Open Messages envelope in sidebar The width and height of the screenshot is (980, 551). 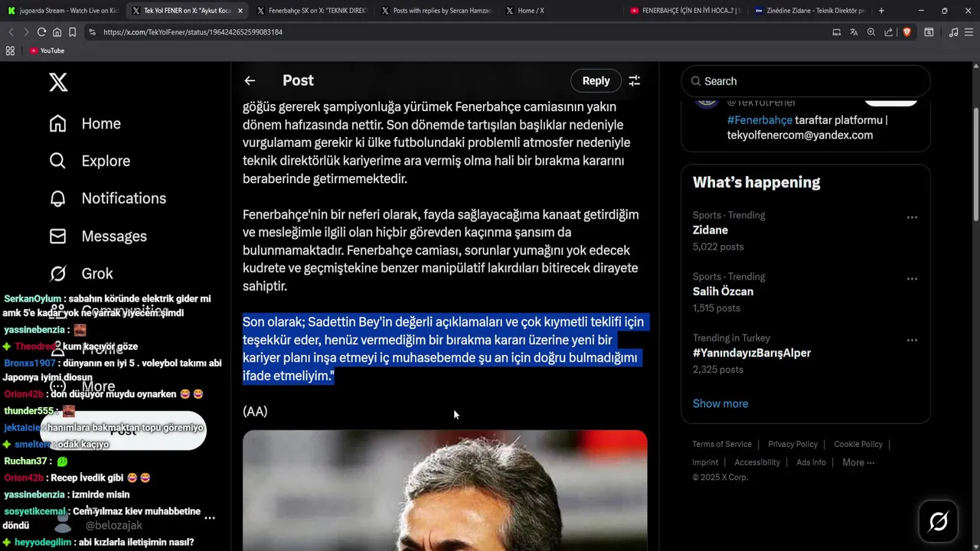tap(57, 236)
